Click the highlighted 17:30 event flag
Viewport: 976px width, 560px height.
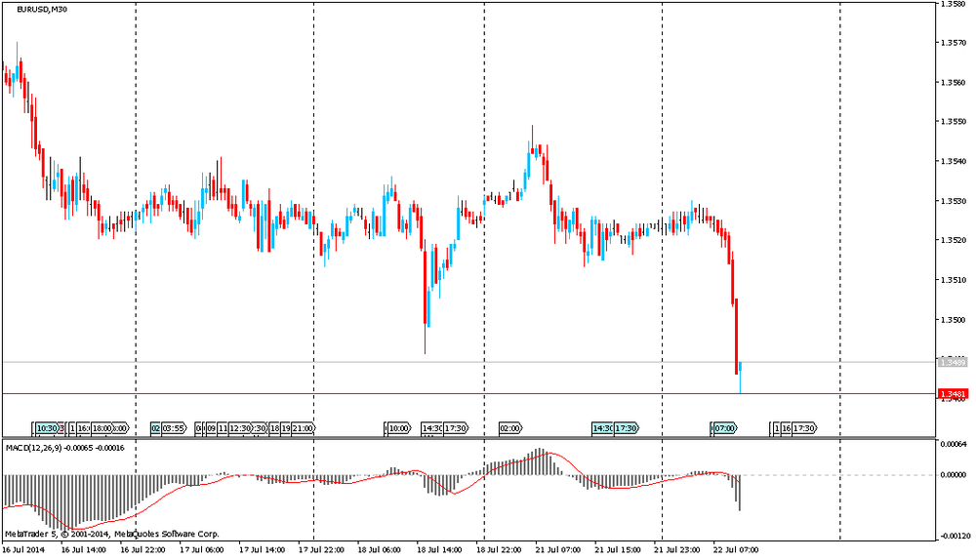[x=626, y=428]
